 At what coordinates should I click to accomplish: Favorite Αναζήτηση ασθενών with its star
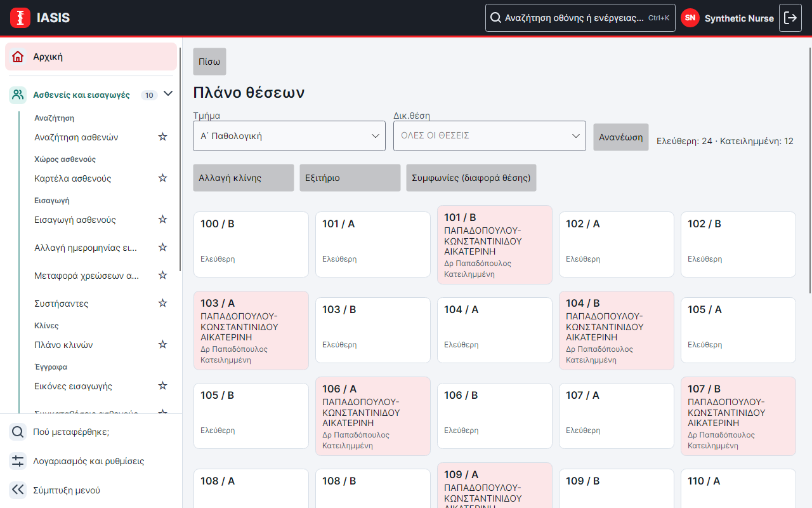[162, 137]
